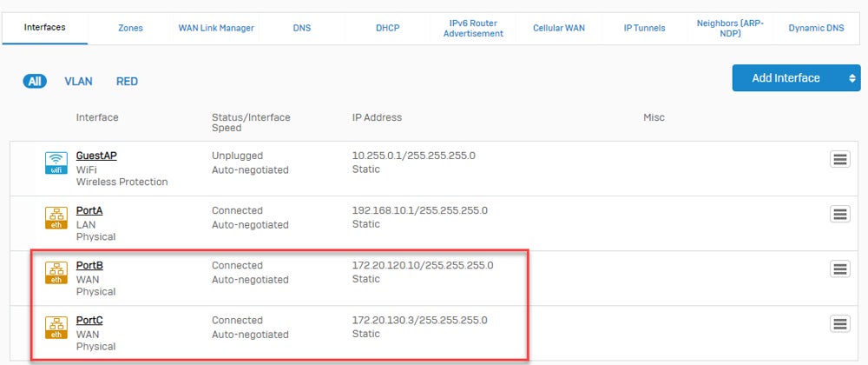Click the PortA ethernet icon

(x=56, y=217)
